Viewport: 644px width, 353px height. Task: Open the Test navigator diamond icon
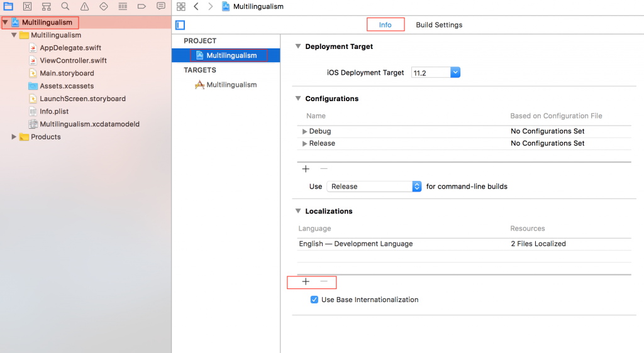104,6
